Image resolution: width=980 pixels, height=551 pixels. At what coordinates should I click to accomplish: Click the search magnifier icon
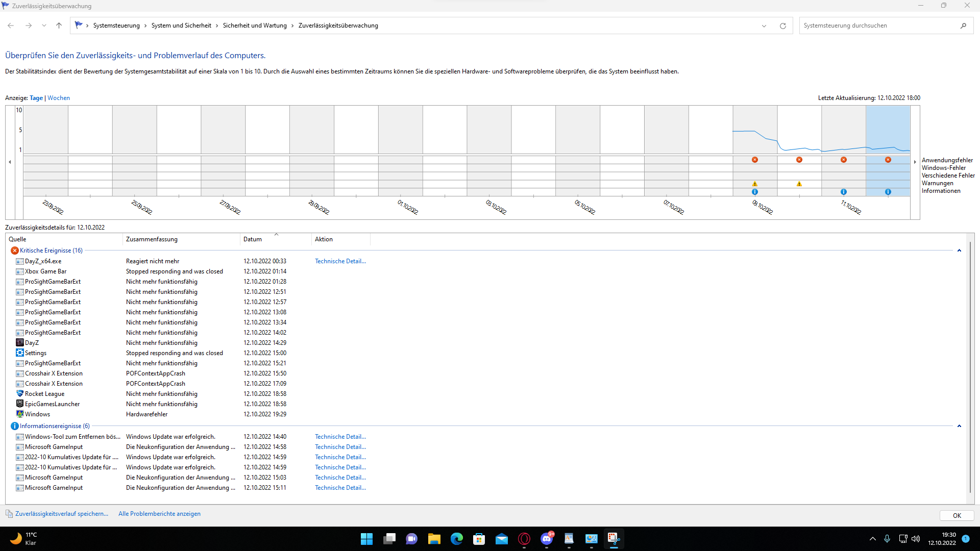tap(963, 26)
